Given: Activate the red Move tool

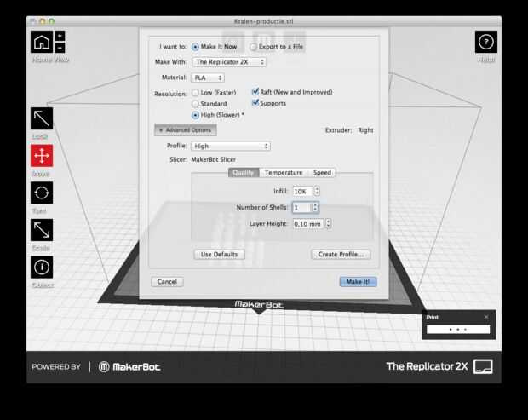Looking at the screenshot, I should [x=42, y=156].
